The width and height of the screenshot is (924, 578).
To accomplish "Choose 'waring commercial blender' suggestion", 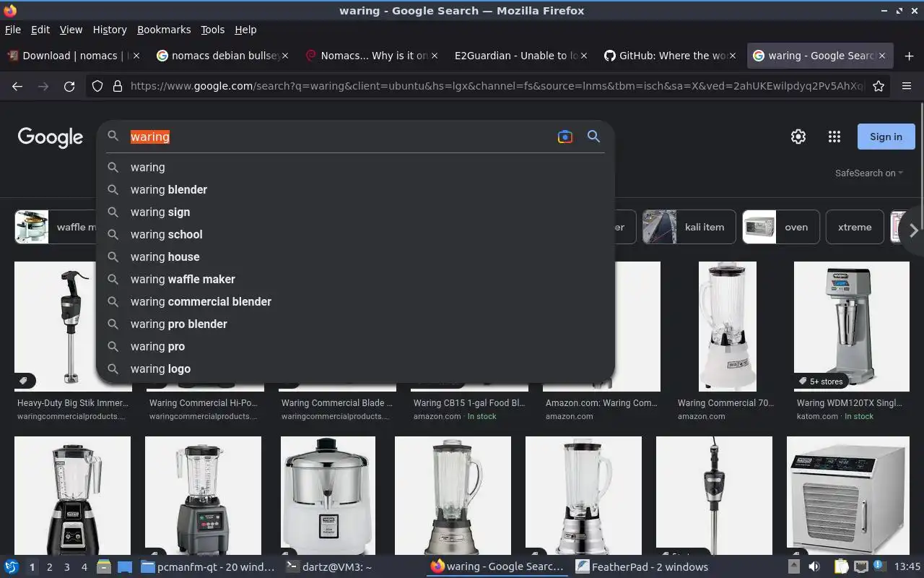I will pyautogui.click(x=355, y=301).
